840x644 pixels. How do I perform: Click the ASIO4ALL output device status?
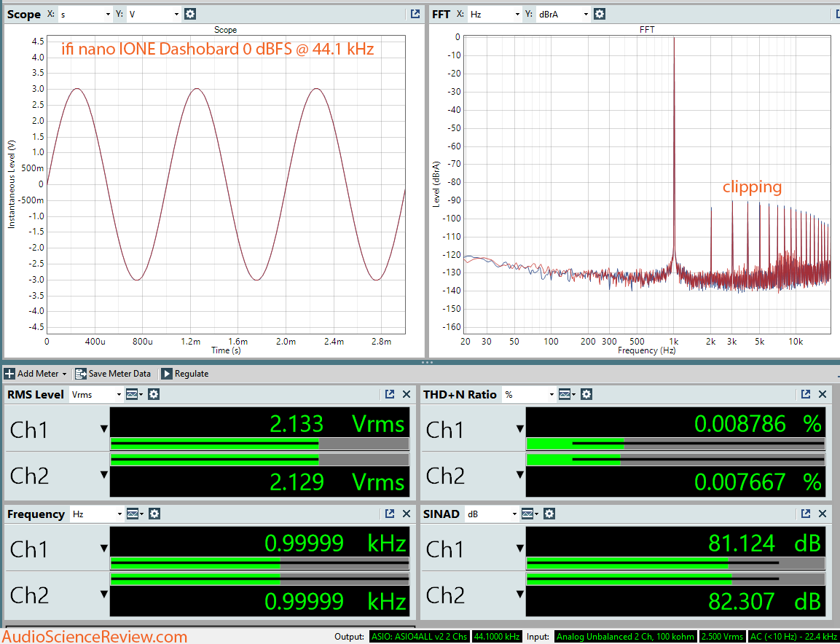click(420, 637)
